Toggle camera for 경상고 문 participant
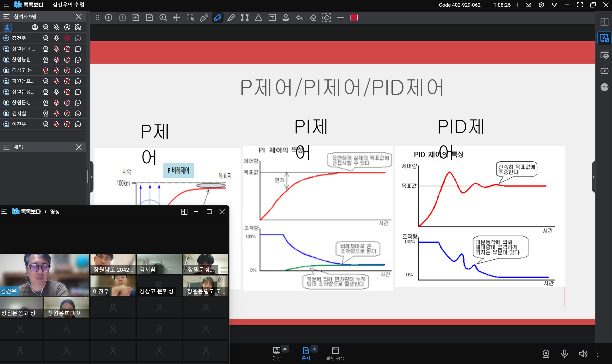The width and height of the screenshot is (612, 364). pos(46,70)
